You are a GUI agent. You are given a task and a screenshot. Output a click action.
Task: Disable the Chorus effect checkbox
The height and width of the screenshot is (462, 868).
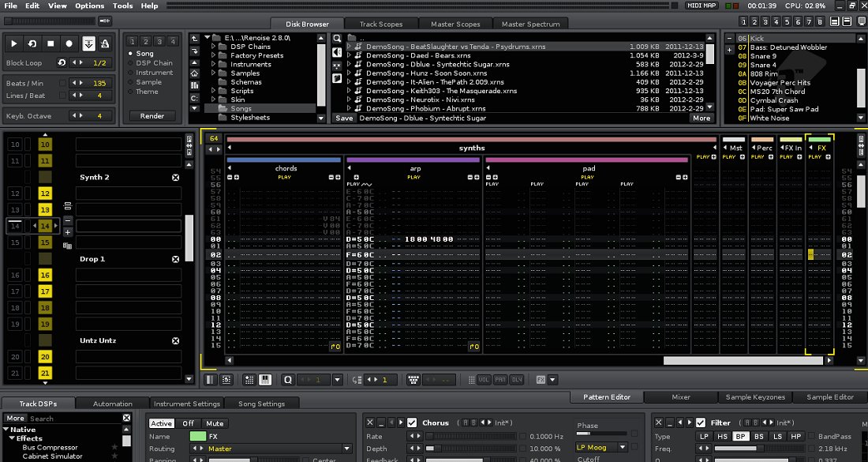(412, 423)
